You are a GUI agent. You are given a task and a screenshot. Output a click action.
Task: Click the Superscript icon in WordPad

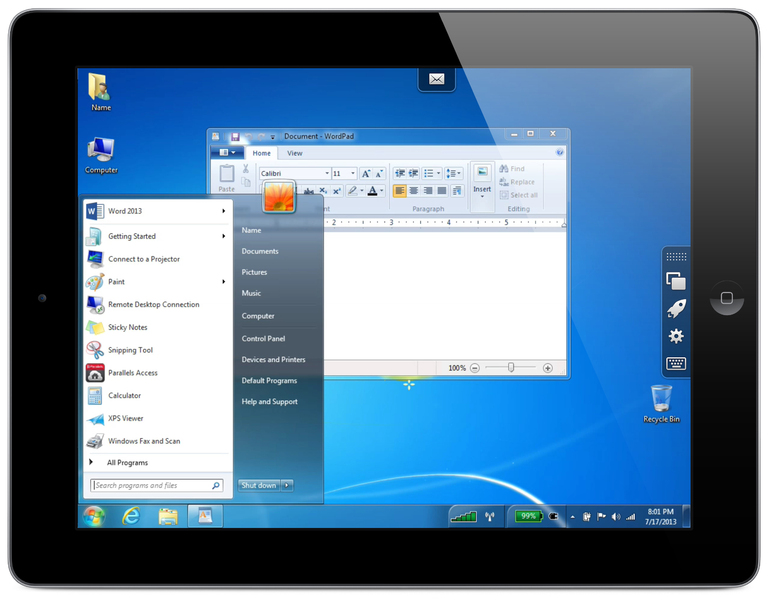pos(336,191)
